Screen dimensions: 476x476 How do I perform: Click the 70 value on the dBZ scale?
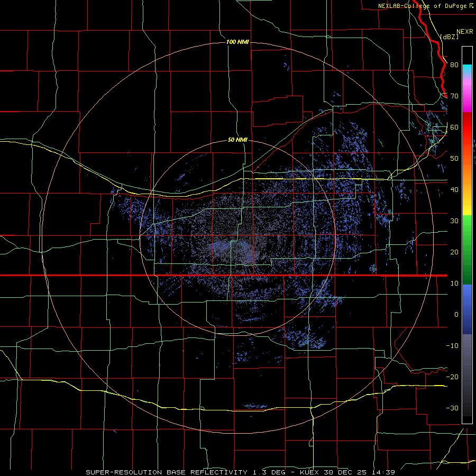point(454,96)
